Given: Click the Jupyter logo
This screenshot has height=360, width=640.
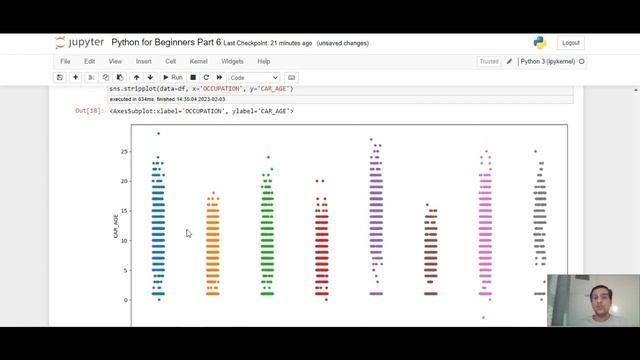Looking at the screenshot, I should click(80, 42).
